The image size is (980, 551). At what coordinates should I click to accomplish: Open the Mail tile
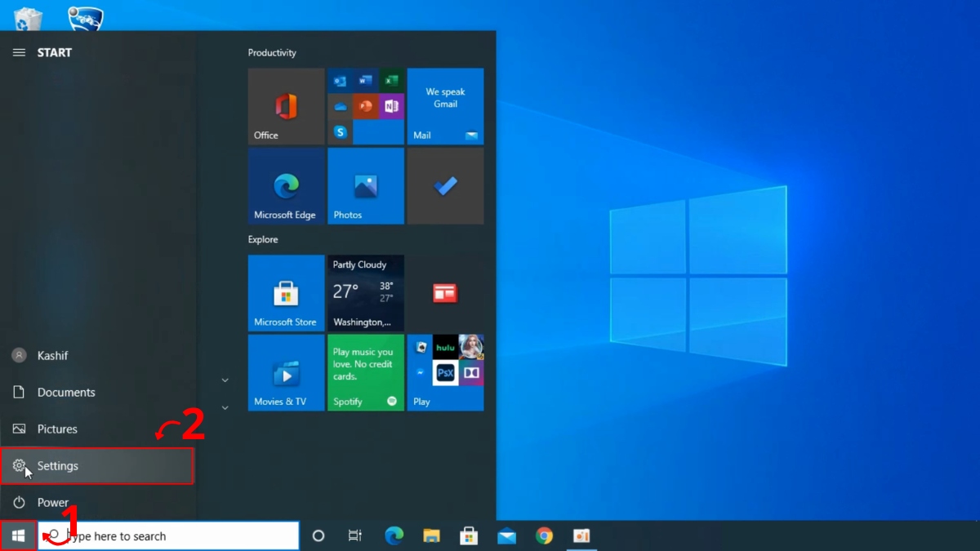pos(445,106)
